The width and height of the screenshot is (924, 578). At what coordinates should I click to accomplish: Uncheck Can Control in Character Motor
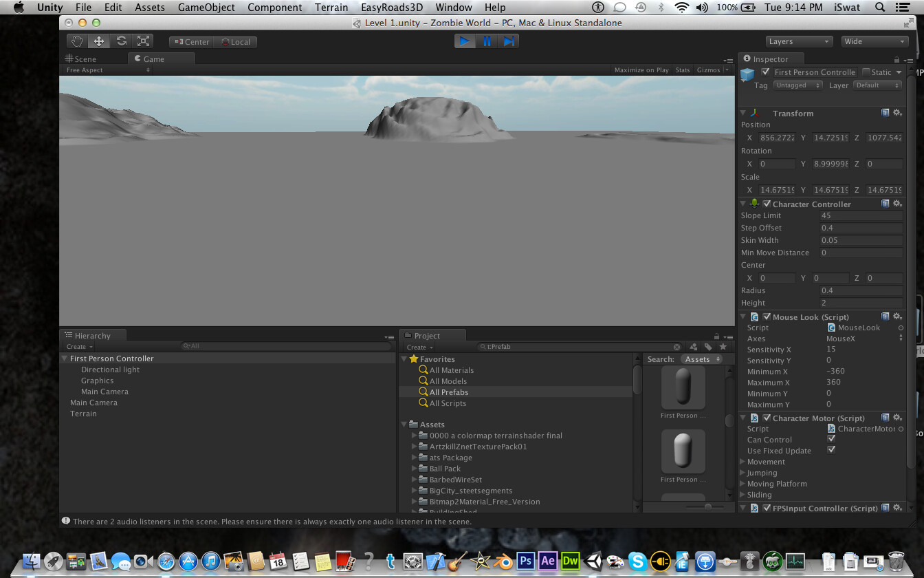[831, 439]
